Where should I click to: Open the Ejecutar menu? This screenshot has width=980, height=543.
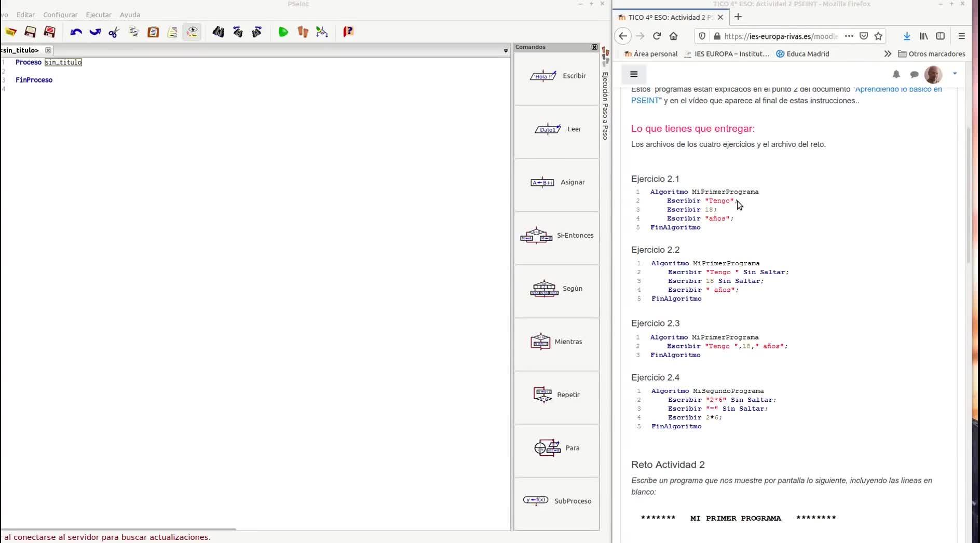click(x=99, y=15)
